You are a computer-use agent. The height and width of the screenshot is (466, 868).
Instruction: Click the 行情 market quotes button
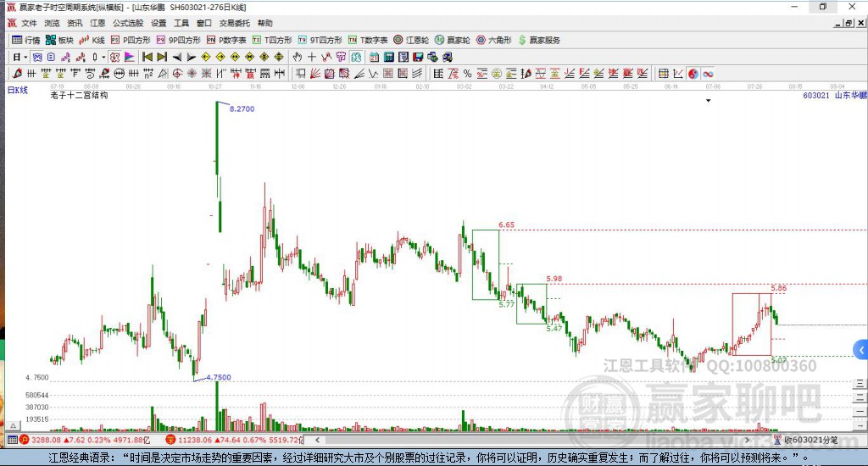click(x=26, y=40)
